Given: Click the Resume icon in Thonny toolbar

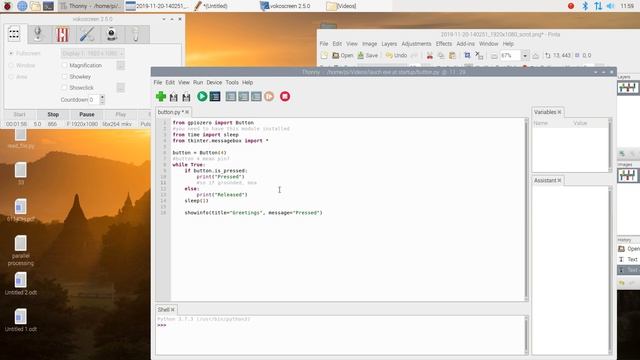Looking at the screenshot, I should point(269,96).
